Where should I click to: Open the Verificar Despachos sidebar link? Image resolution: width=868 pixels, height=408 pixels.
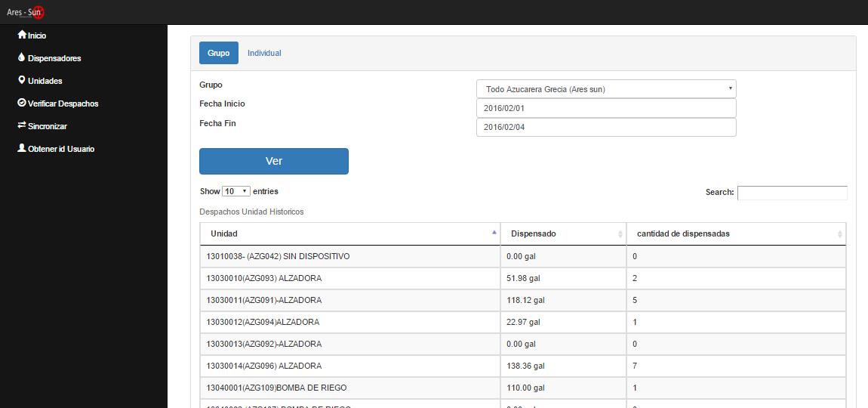[x=63, y=104]
